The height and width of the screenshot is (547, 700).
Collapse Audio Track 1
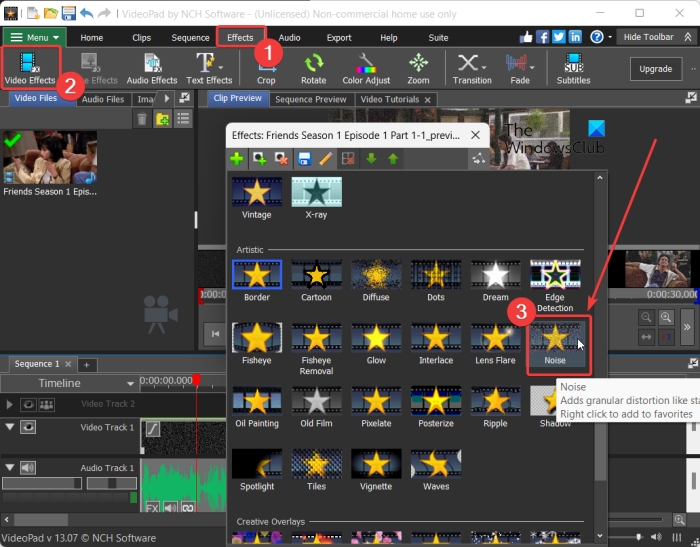[x=9, y=468]
